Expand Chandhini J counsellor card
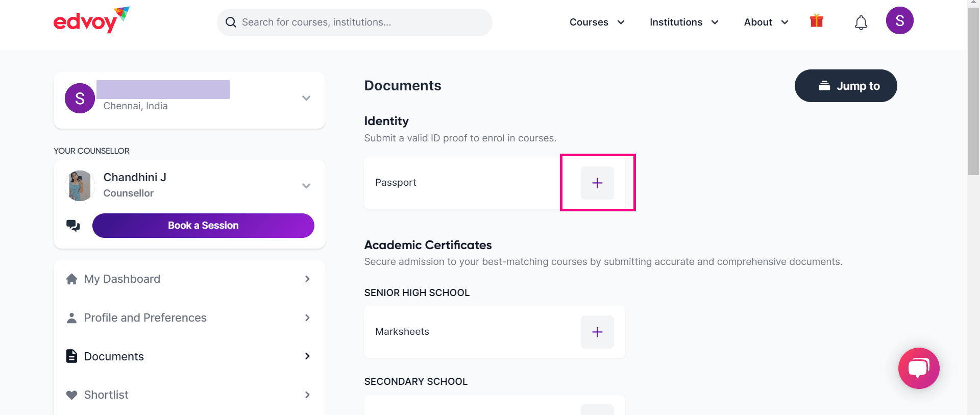The height and width of the screenshot is (415, 980). 306,186
